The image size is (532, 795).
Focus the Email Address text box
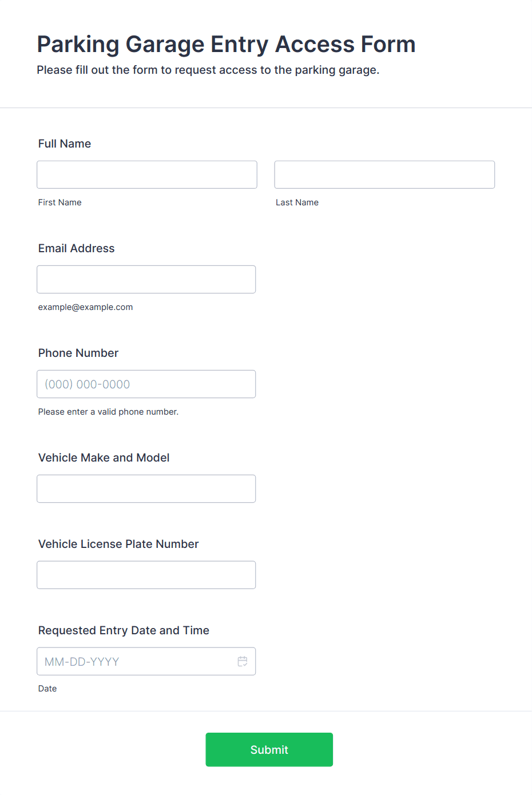146,279
